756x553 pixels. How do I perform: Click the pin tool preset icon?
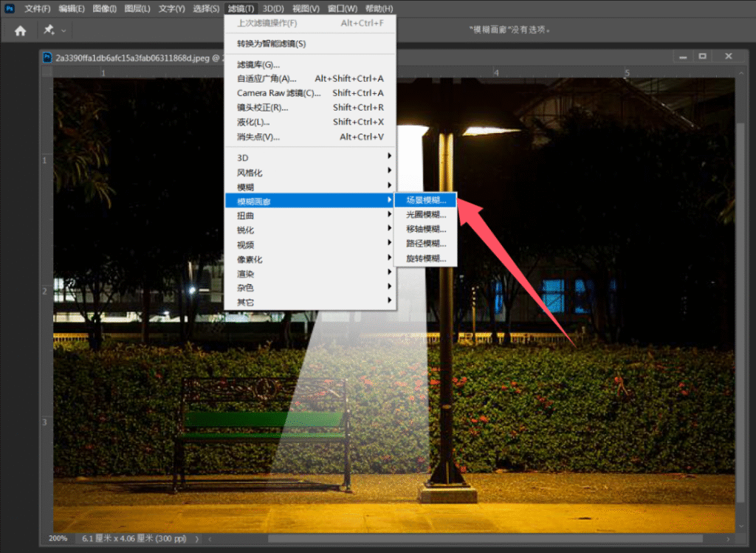click(49, 30)
